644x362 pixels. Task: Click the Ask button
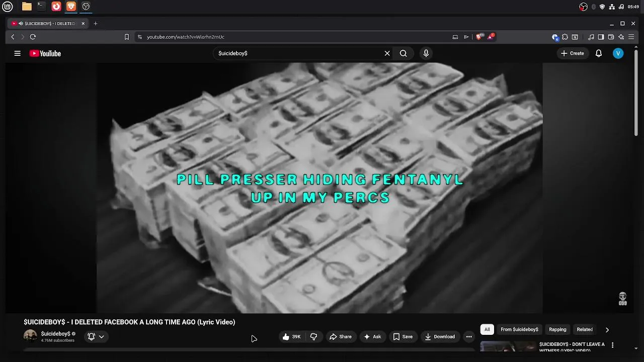point(372,337)
